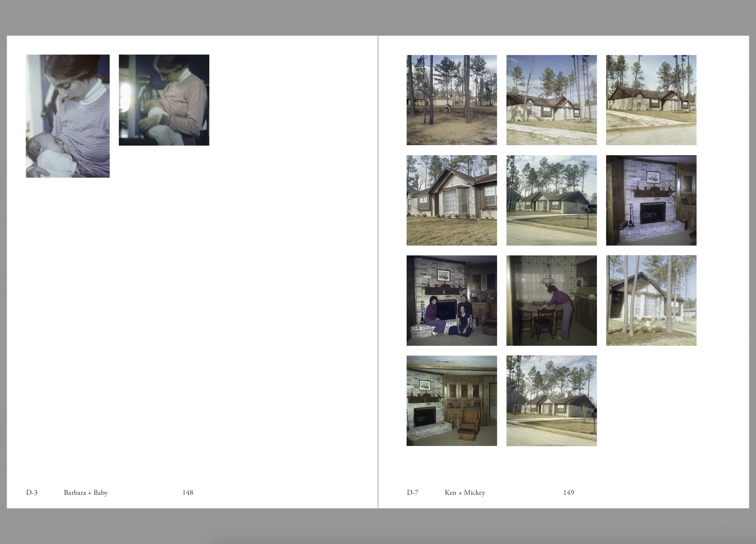Select bottom-row house from street photo
This screenshot has width=756, height=544.
[x=551, y=401]
